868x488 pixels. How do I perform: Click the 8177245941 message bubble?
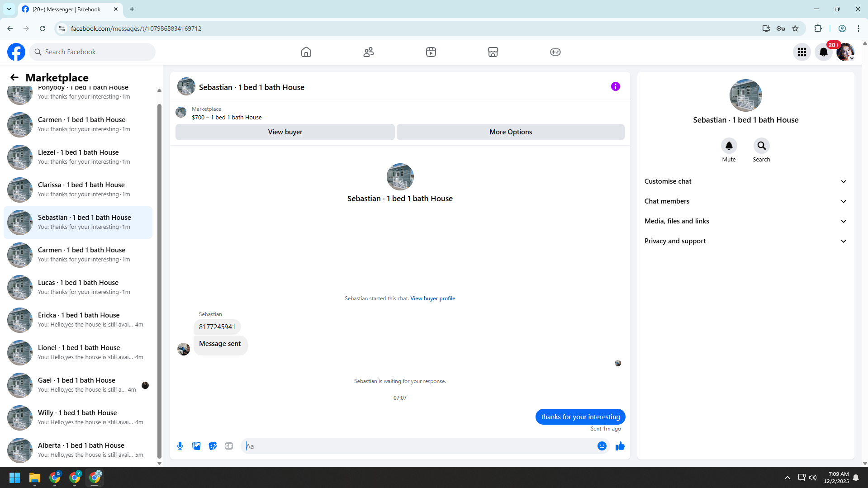point(217,327)
